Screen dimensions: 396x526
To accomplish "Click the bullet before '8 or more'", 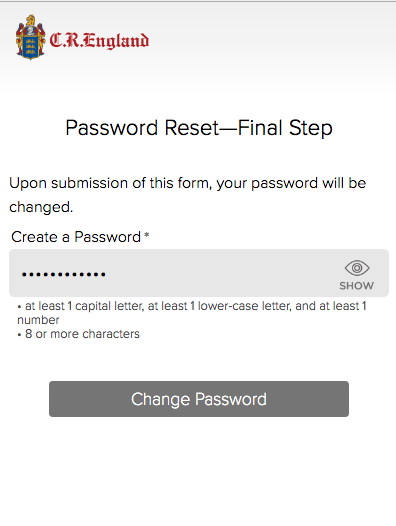I will (19, 335).
